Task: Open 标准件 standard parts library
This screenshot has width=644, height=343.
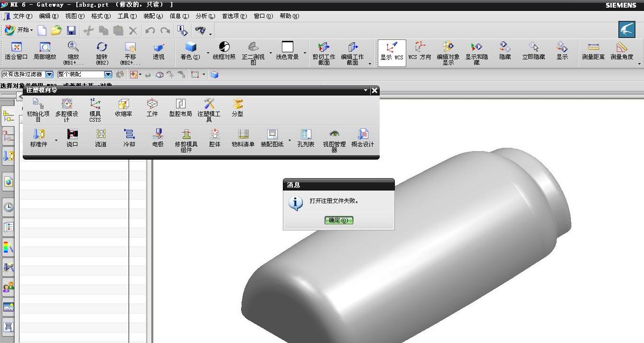Action: coord(38,139)
